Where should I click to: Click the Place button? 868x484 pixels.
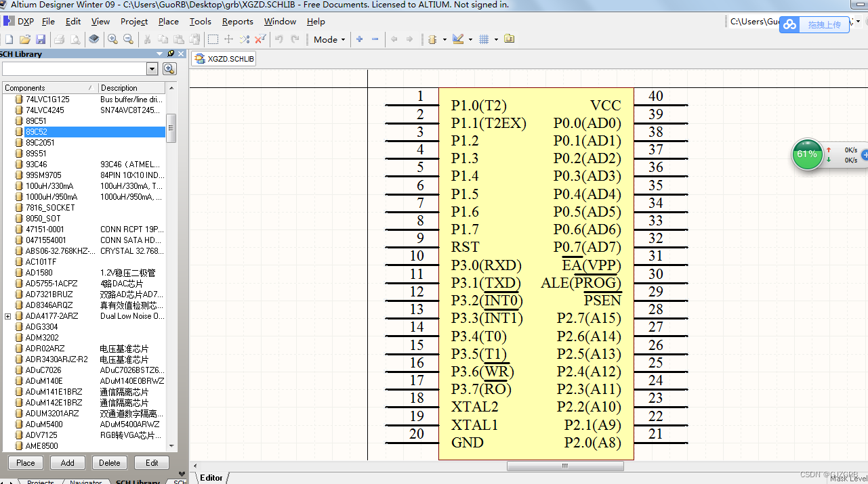[x=25, y=462]
